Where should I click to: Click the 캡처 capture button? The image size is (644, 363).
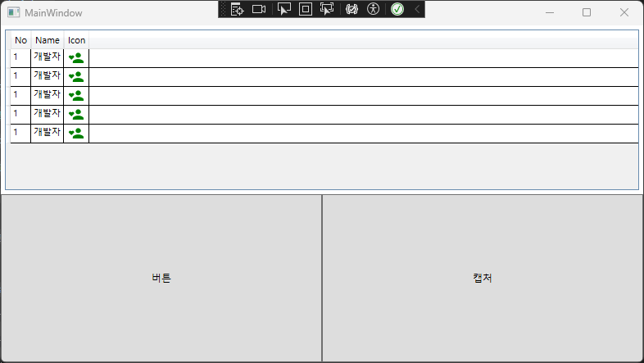coord(483,278)
